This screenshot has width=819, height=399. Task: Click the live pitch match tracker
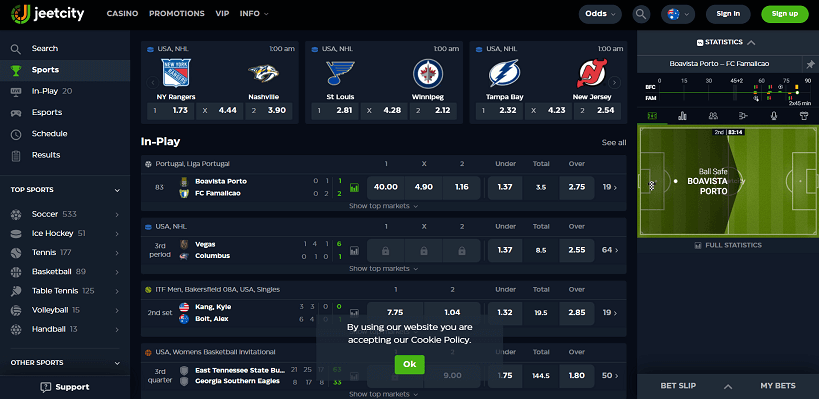click(728, 181)
